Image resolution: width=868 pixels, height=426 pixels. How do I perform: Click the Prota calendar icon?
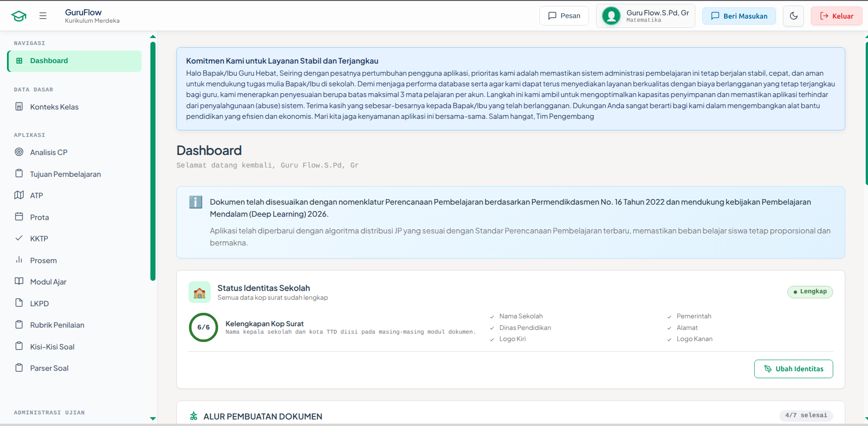[19, 217]
